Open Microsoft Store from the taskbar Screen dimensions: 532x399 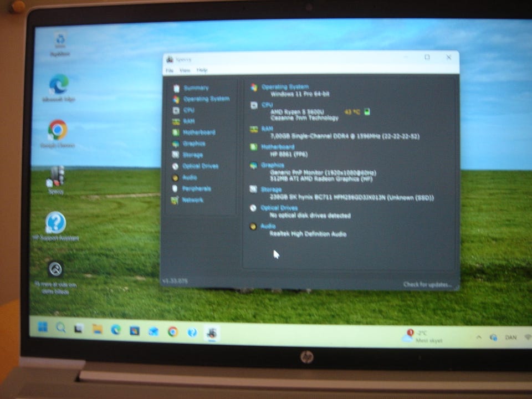pos(135,330)
